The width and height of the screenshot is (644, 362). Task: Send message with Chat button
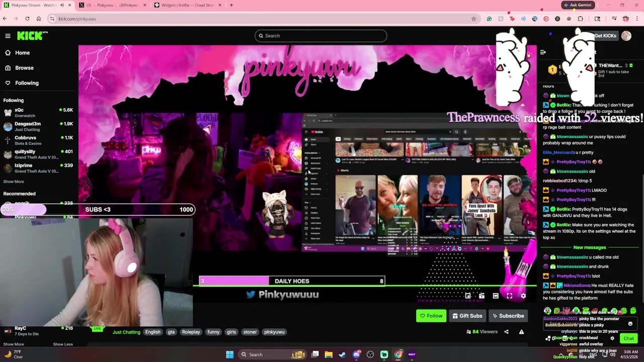628,338
